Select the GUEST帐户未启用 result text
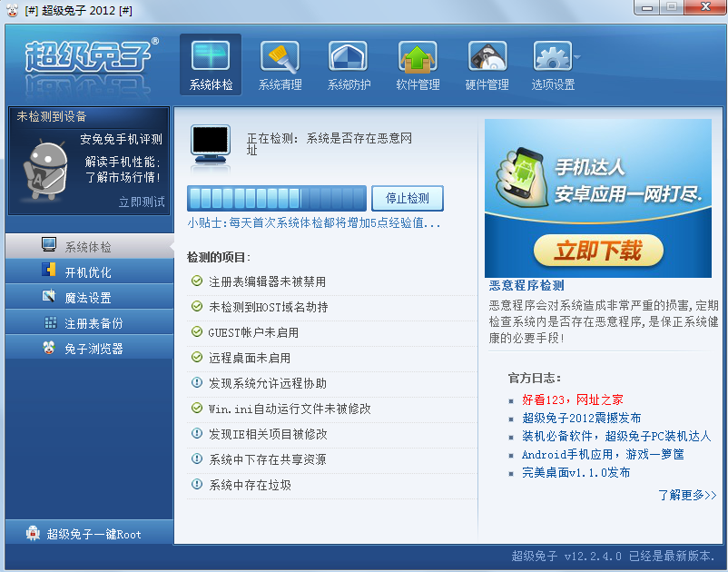Viewport: 728px width, 572px height. (x=253, y=333)
